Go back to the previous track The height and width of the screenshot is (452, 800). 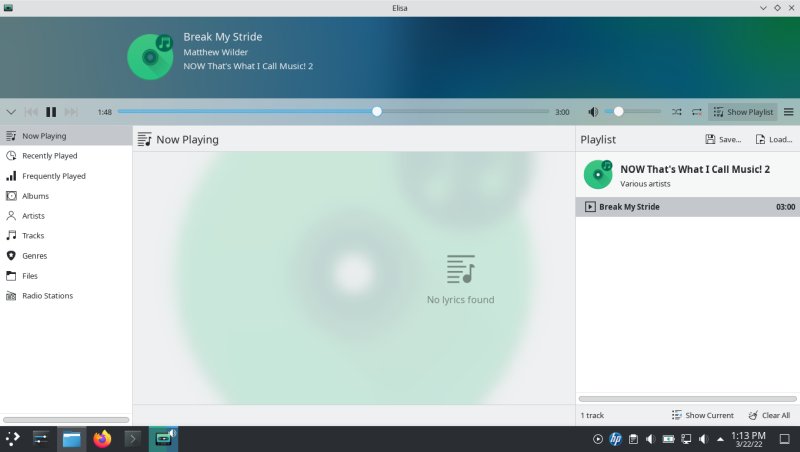click(31, 112)
